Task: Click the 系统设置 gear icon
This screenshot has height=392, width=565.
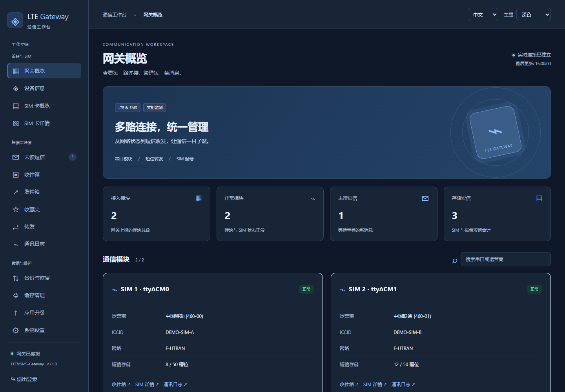Action: point(16,330)
